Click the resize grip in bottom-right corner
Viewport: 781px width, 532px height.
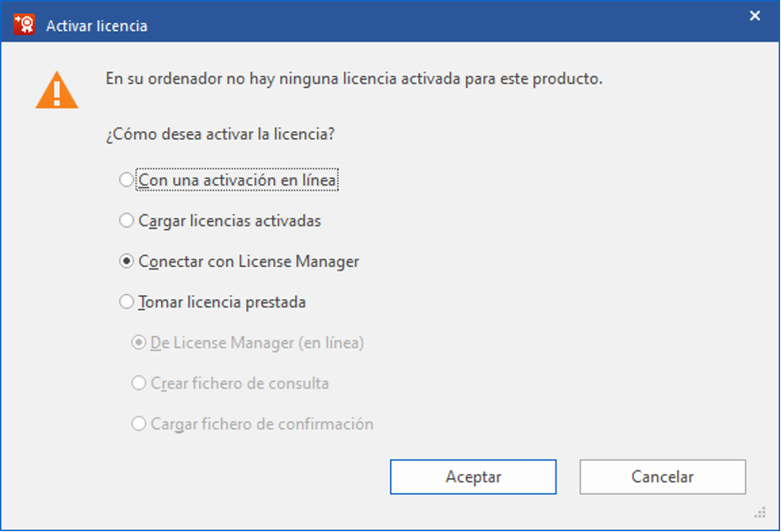[760, 512]
